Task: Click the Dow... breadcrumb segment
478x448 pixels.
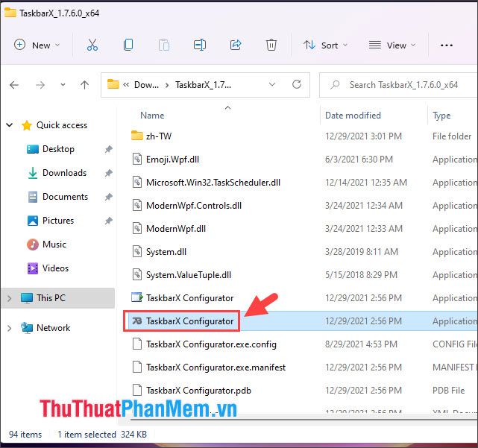Action: pyautogui.click(x=146, y=85)
